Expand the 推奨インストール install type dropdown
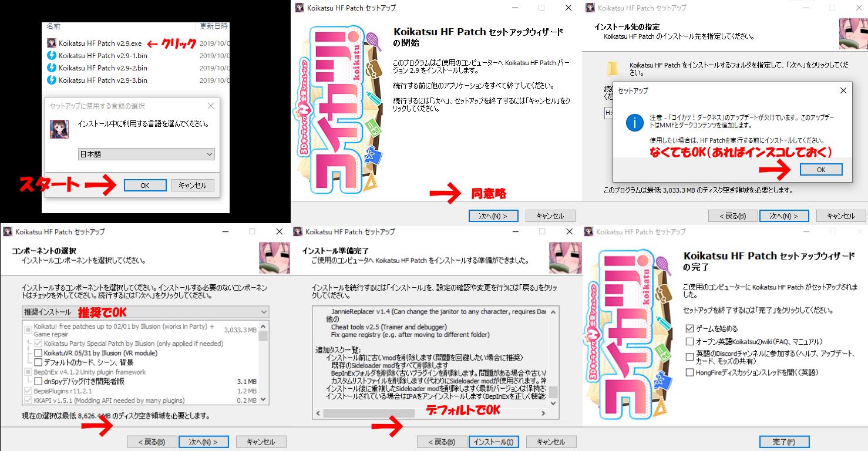The height and width of the screenshot is (451, 868). coord(145,312)
